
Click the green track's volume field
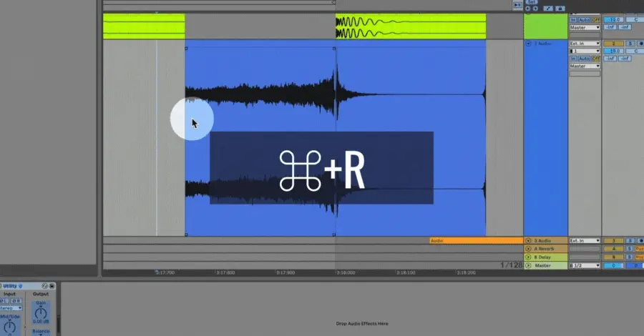pyautogui.click(x=614, y=20)
